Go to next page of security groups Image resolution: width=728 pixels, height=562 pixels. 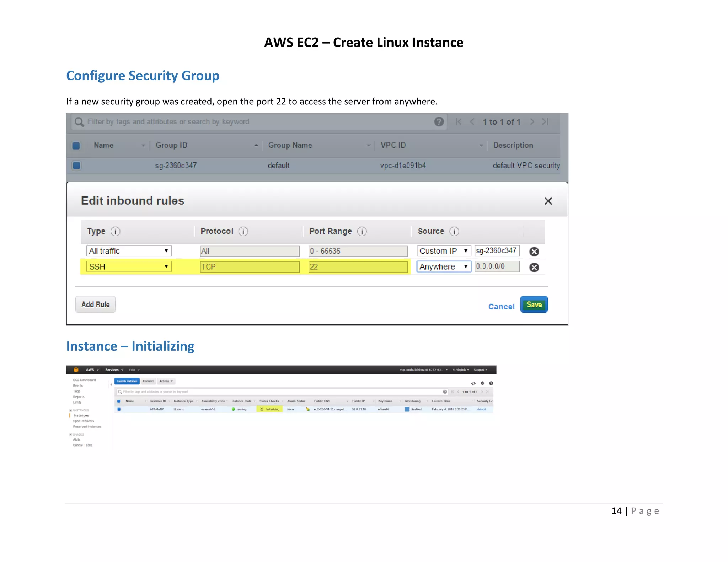pyautogui.click(x=532, y=122)
